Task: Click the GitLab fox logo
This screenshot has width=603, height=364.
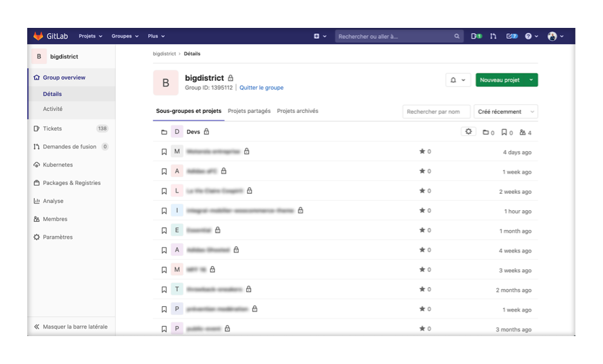Action: pos(38,36)
